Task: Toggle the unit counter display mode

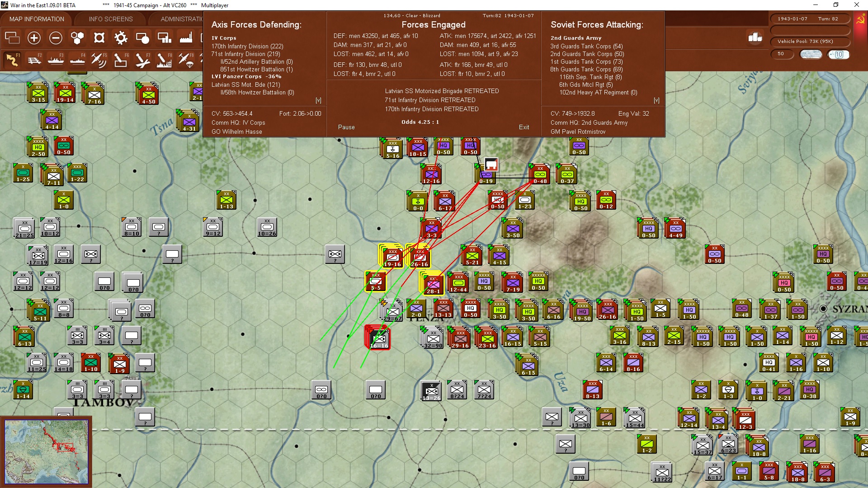Action: click(x=99, y=38)
